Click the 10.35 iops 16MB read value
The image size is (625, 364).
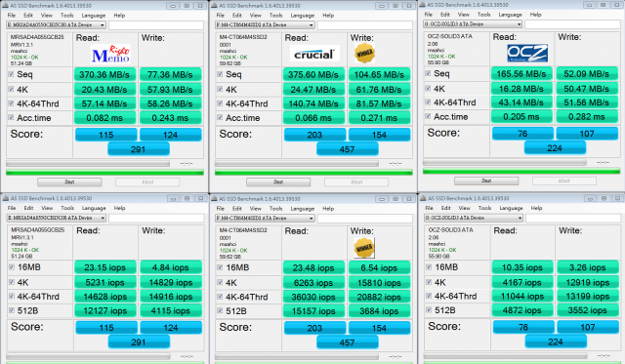pyautogui.click(x=522, y=267)
